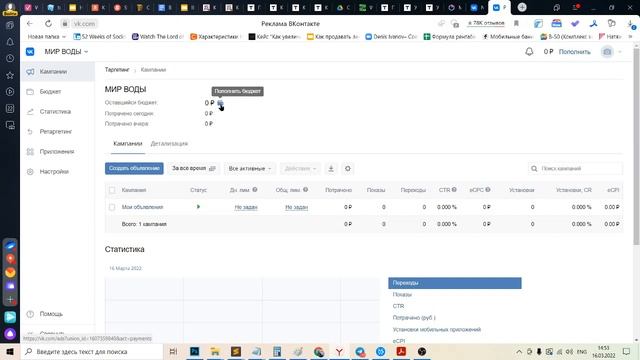Open File Explorer from the taskbar

pos(215,351)
